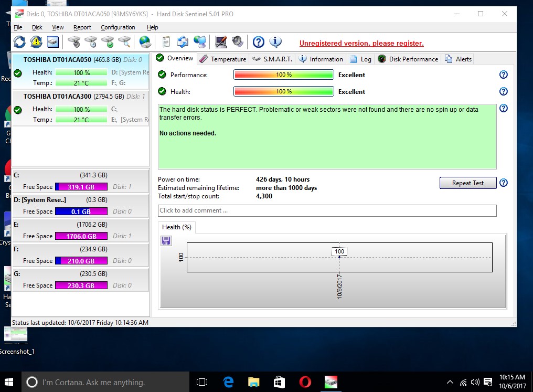
Task: Click the disk with speaker toolbar icon
Action: (74, 42)
